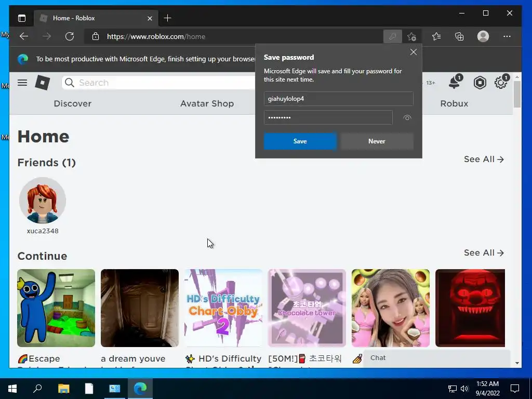Open the blank document taskbar icon
532x399 pixels.
click(89, 389)
